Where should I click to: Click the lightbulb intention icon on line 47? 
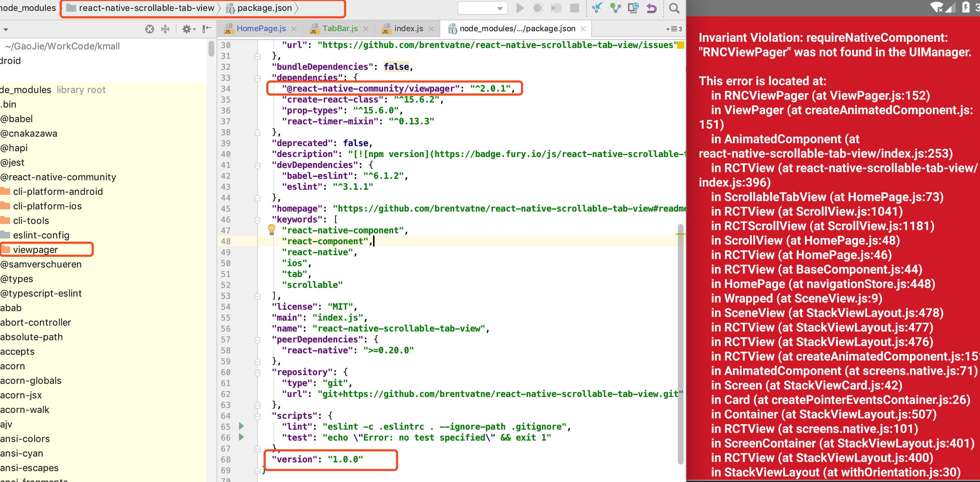point(271,229)
